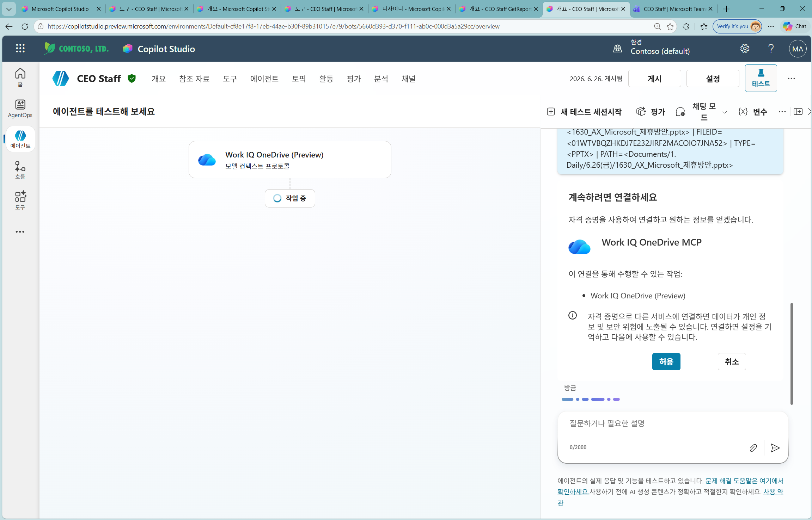812x520 pixels.
Task: Open 도구 tools in the sidebar
Action: (x=20, y=200)
